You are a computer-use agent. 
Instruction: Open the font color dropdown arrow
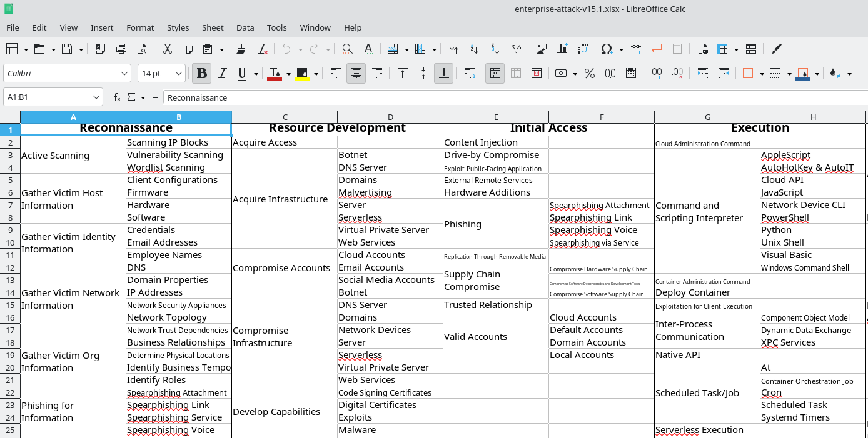click(x=287, y=73)
